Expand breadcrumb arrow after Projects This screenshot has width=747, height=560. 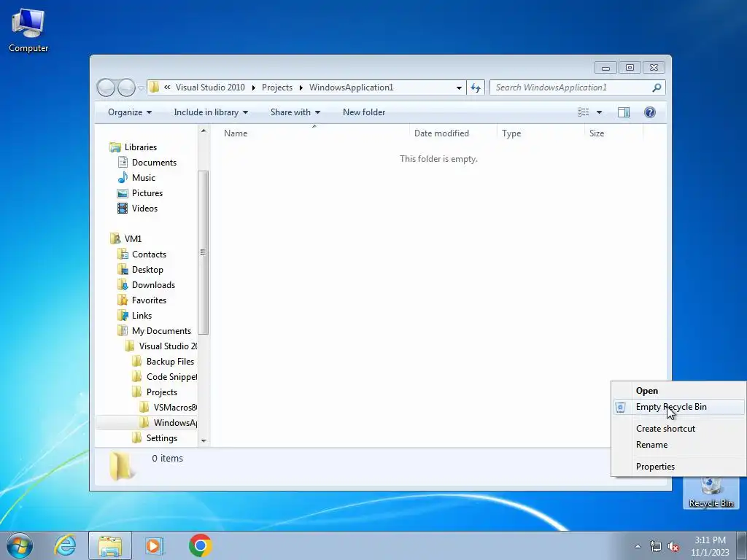tap(301, 87)
